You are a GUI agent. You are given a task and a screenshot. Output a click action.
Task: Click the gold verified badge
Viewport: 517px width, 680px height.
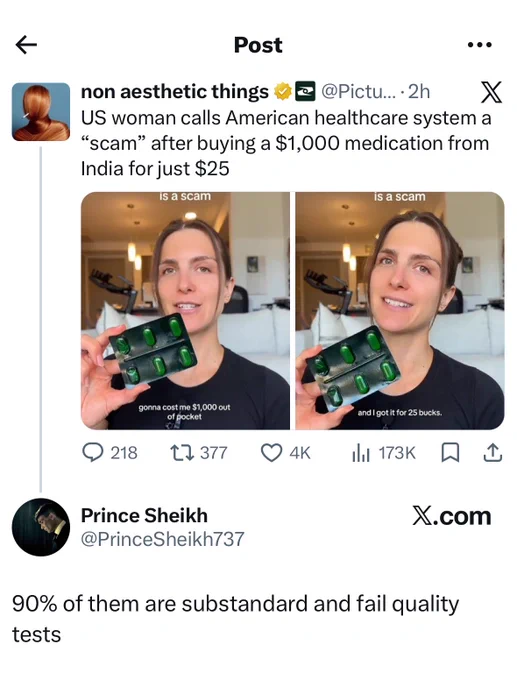coord(283,92)
